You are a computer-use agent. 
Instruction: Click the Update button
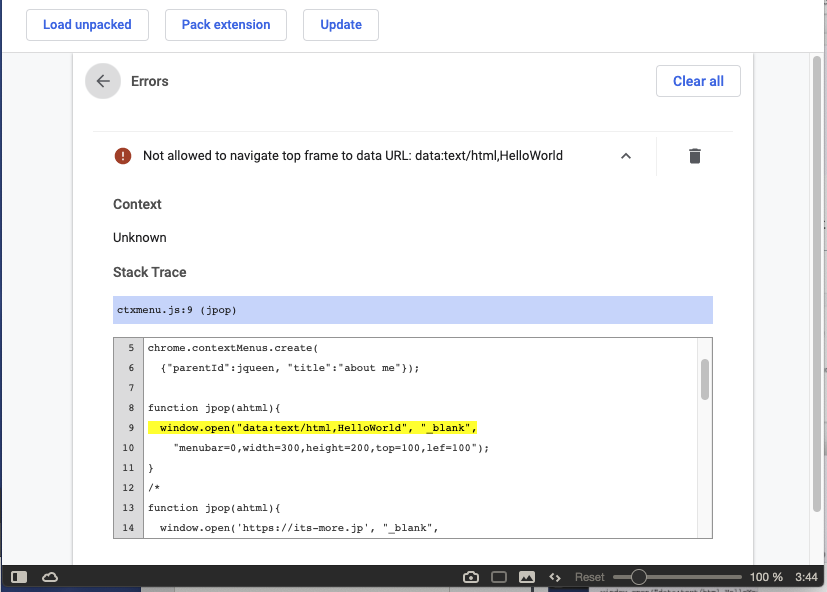(x=341, y=25)
